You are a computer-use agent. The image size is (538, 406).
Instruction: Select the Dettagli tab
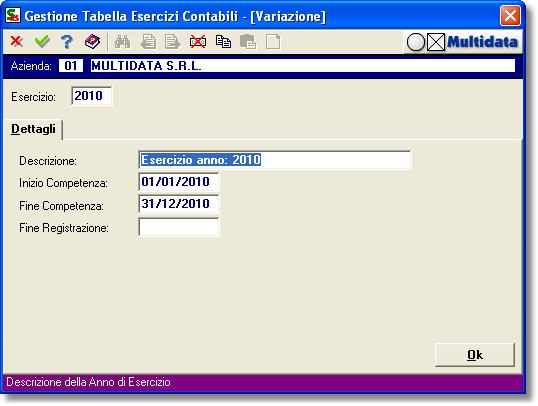33,129
